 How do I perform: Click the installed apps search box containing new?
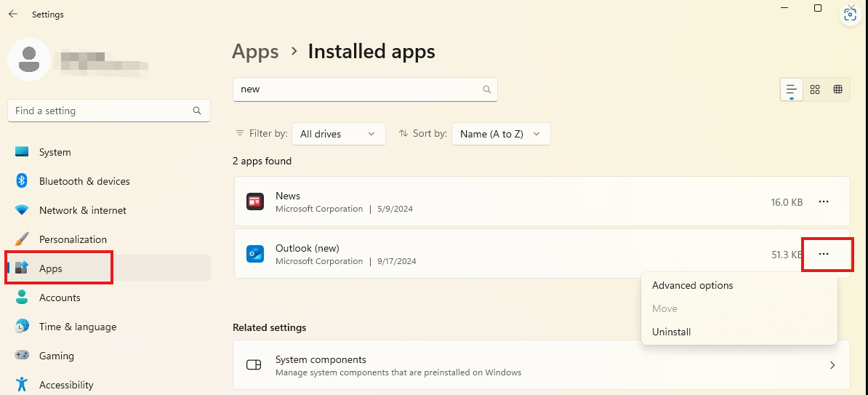[x=366, y=89]
